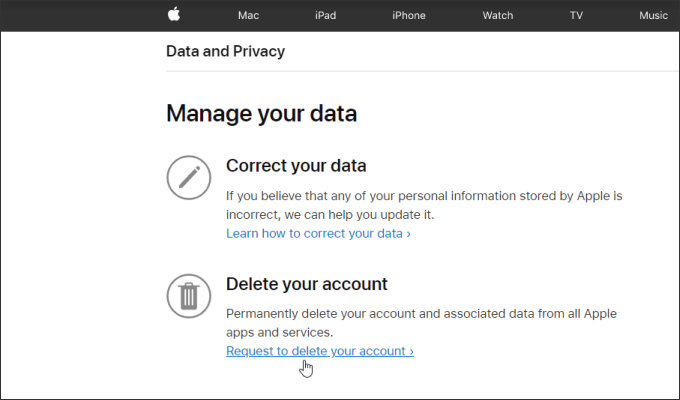Click the divider line below Data and Privacy
The height and width of the screenshot is (400, 680).
pos(423,71)
